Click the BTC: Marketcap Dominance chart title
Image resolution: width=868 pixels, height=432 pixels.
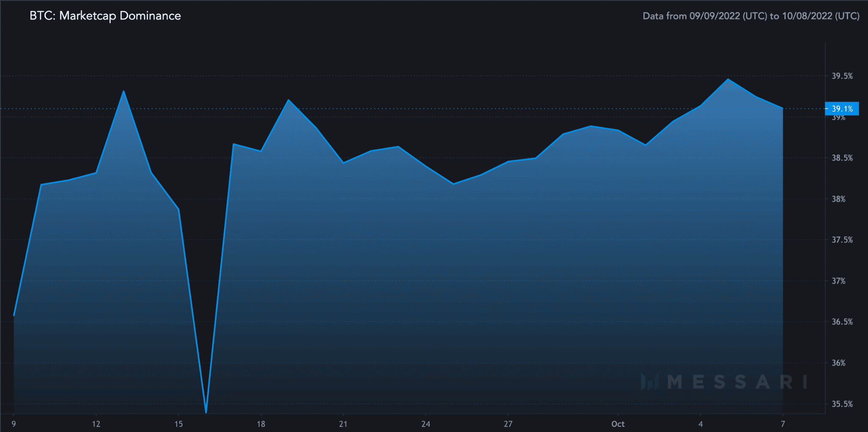pyautogui.click(x=105, y=16)
